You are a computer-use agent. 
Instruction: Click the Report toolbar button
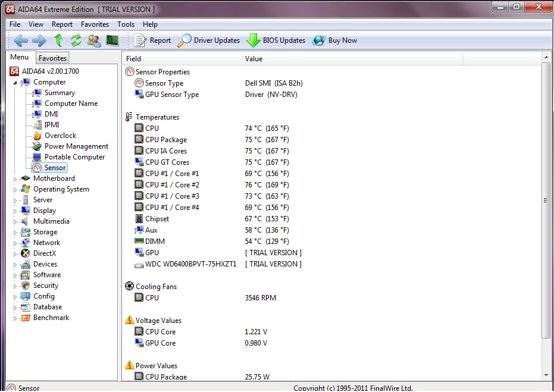[152, 40]
